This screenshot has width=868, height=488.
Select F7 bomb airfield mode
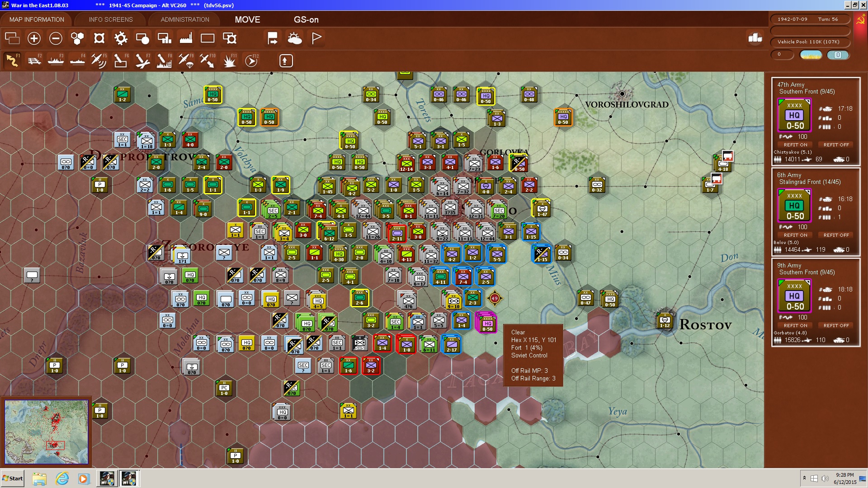[x=142, y=60]
